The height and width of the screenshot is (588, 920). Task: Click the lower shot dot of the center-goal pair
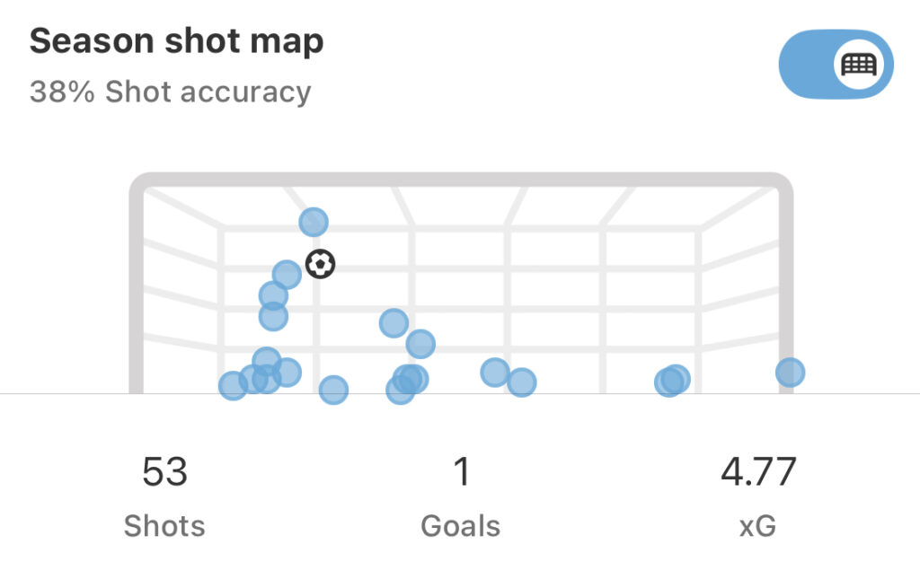pos(420,344)
